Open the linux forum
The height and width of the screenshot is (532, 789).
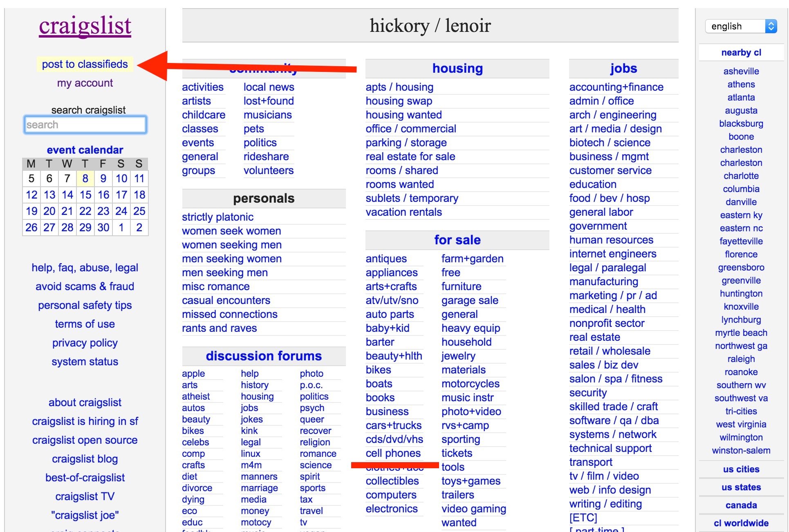(251, 454)
